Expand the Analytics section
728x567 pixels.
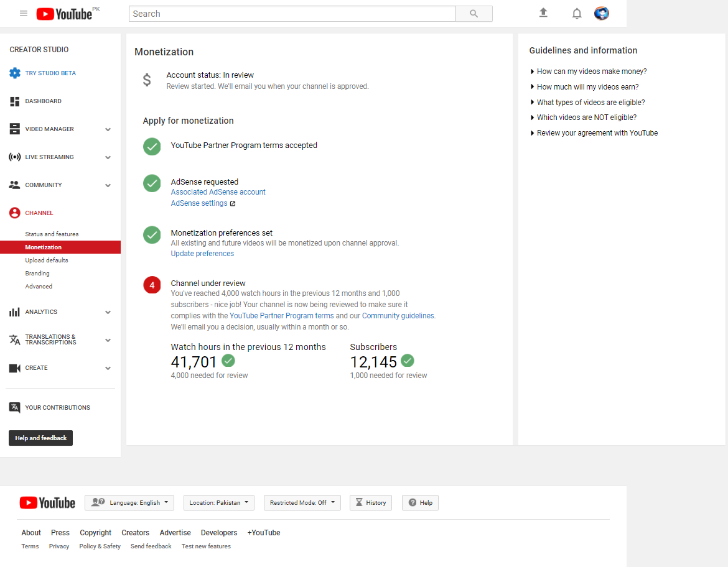(108, 312)
